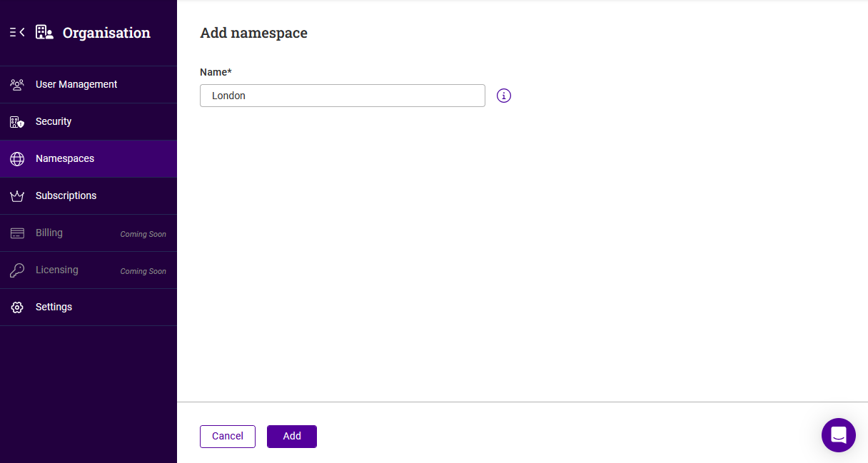Collapse the sidebar using the menu arrow icon

click(17, 32)
